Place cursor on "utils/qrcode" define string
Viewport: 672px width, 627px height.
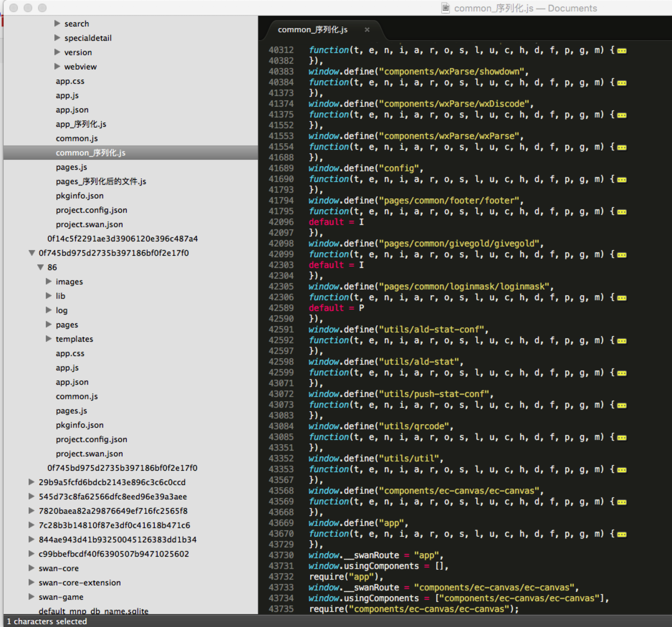click(414, 426)
